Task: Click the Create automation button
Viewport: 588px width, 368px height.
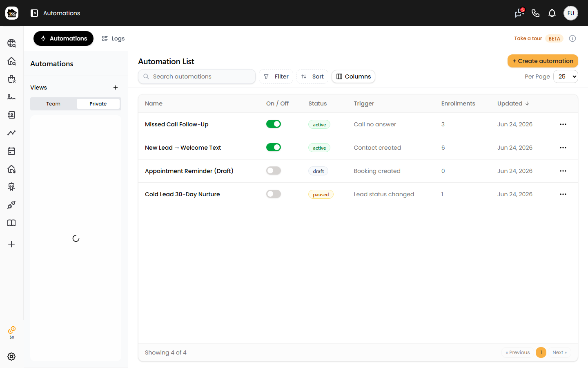Action: 543,61
